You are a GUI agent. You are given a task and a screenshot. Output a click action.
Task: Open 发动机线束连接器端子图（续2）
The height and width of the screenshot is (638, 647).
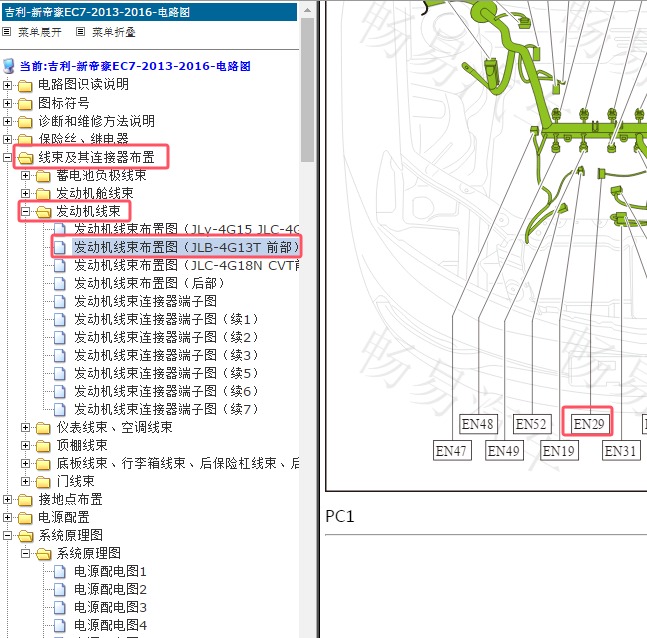(x=166, y=337)
